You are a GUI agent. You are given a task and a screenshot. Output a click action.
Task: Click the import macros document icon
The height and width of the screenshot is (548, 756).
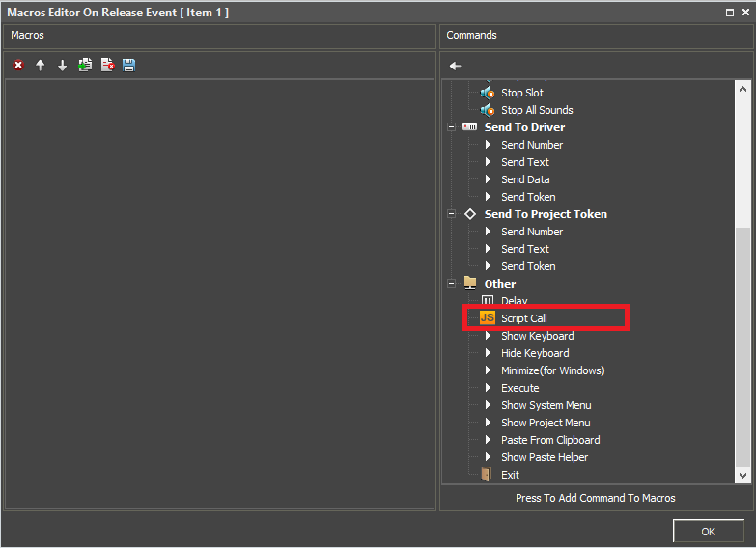(x=85, y=66)
